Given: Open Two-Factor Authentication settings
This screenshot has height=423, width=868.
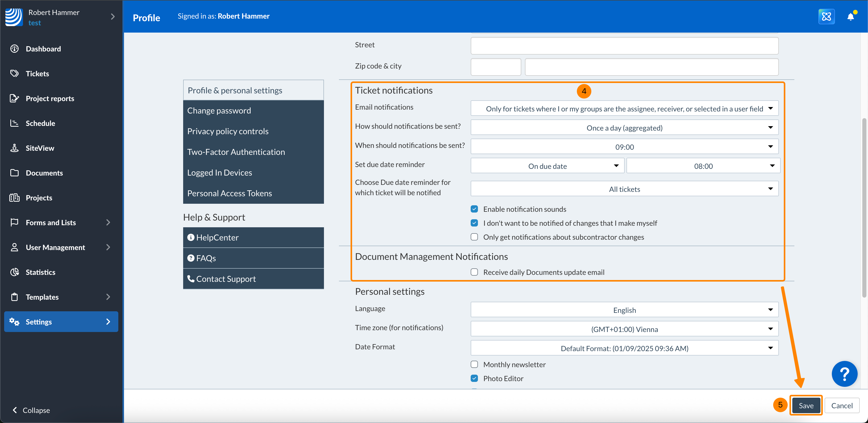Looking at the screenshot, I should tap(236, 152).
